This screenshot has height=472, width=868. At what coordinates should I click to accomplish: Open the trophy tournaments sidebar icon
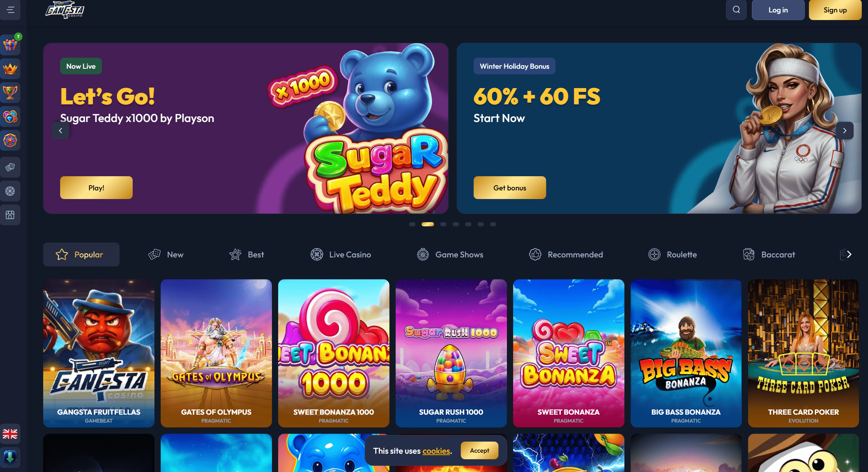click(x=10, y=93)
